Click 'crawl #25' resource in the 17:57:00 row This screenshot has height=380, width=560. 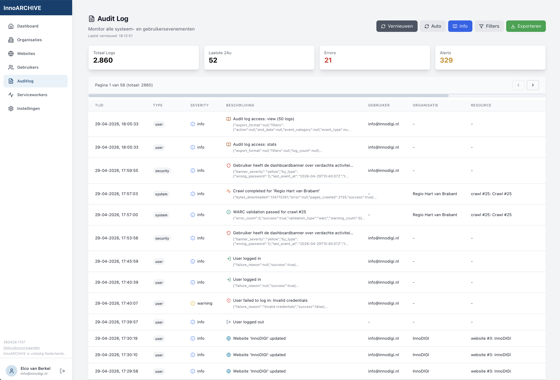pos(491,215)
